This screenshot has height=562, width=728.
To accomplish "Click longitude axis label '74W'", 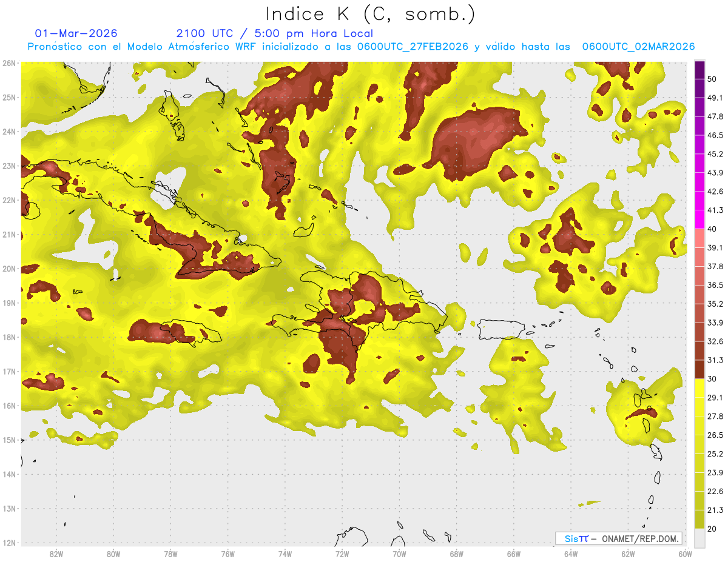I will tap(285, 554).
